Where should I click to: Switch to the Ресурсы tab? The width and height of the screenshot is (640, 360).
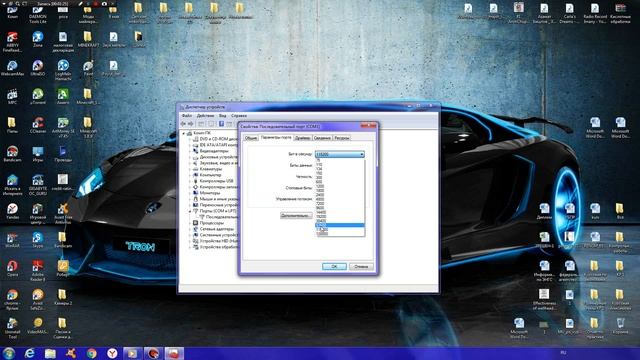point(342,138)
